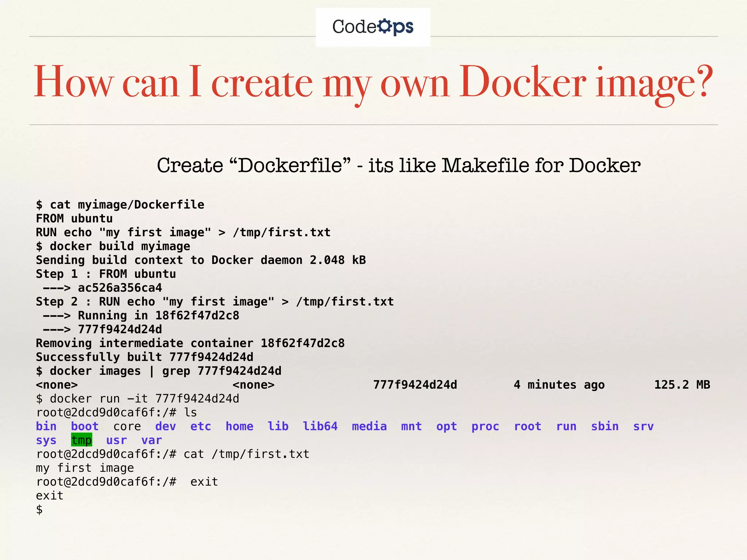747x560 pixels.
Task: Click the first "<none>" repository column value
Action: (x=57, y=385)
